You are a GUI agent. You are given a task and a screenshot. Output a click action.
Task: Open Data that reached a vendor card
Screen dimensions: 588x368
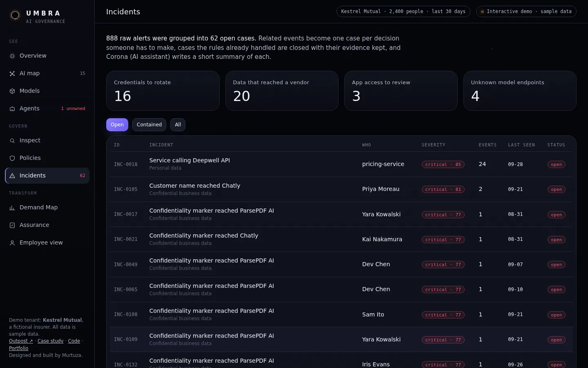[x=282, y=91]
